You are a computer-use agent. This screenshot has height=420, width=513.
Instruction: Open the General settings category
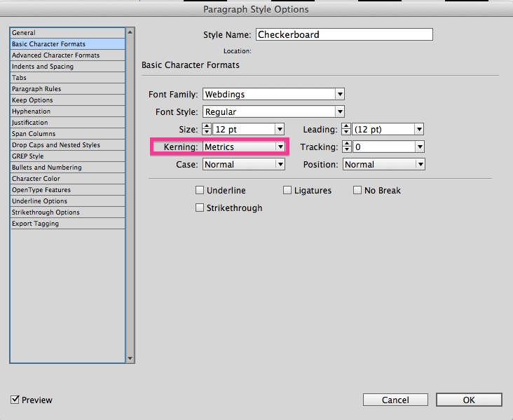pyautogui.click(x=68, y=33)
